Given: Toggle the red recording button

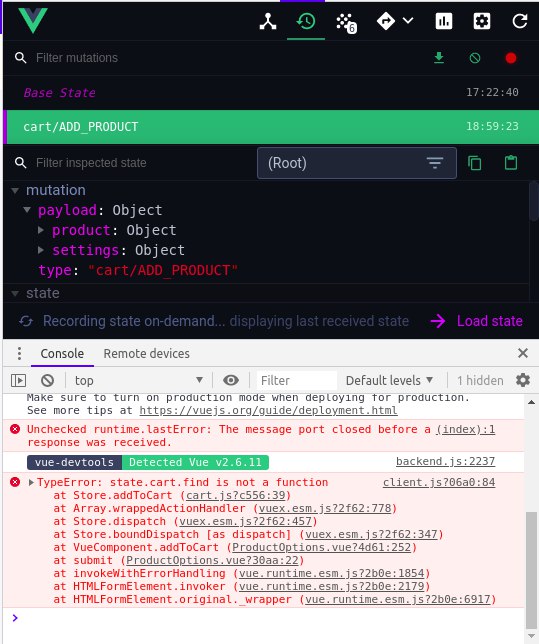Looking at the screenshot, I should pos(511,58).
